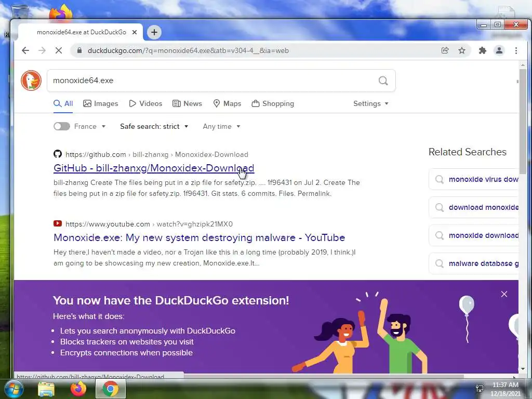Open Windows Explorer from the taskbar
The image size is (532, 399).
[46, 389]
